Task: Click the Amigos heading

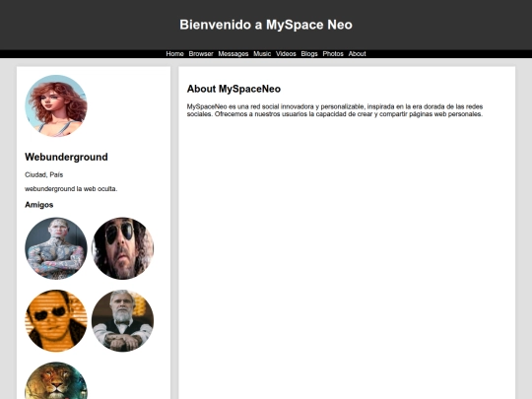Action: 39,205
